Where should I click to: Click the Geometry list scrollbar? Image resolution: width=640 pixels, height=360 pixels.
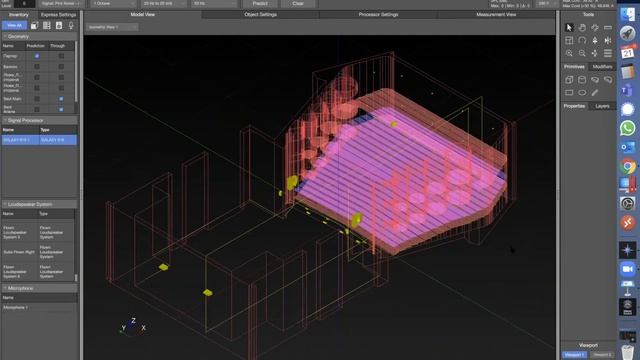[76, 71]
